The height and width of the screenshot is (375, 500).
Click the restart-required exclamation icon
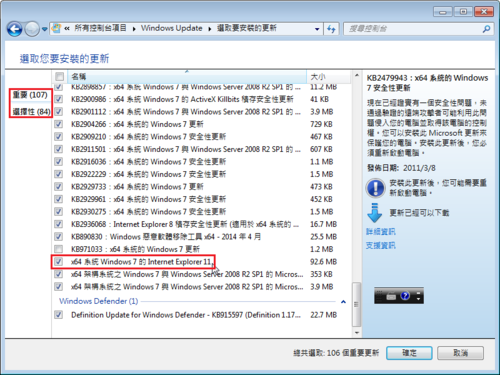click(376, 188)
